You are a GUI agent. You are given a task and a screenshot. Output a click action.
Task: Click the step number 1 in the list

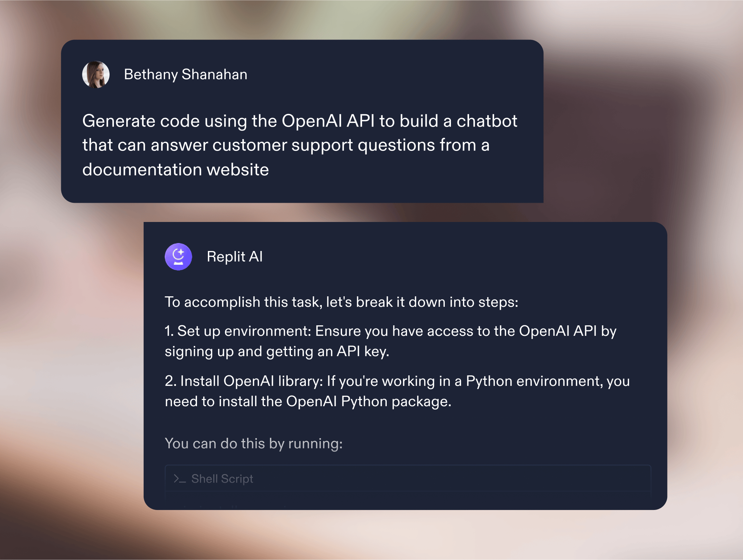point(168,331)
